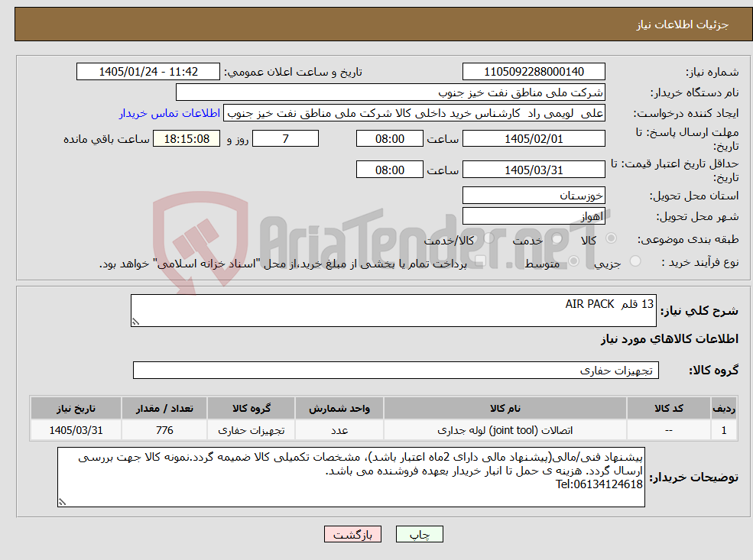Click the resize handle of buyer notes box

[62, 502]
